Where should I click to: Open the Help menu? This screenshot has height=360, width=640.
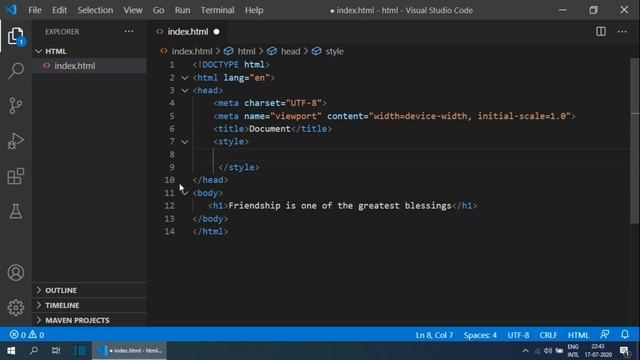(x=254, y=10)
